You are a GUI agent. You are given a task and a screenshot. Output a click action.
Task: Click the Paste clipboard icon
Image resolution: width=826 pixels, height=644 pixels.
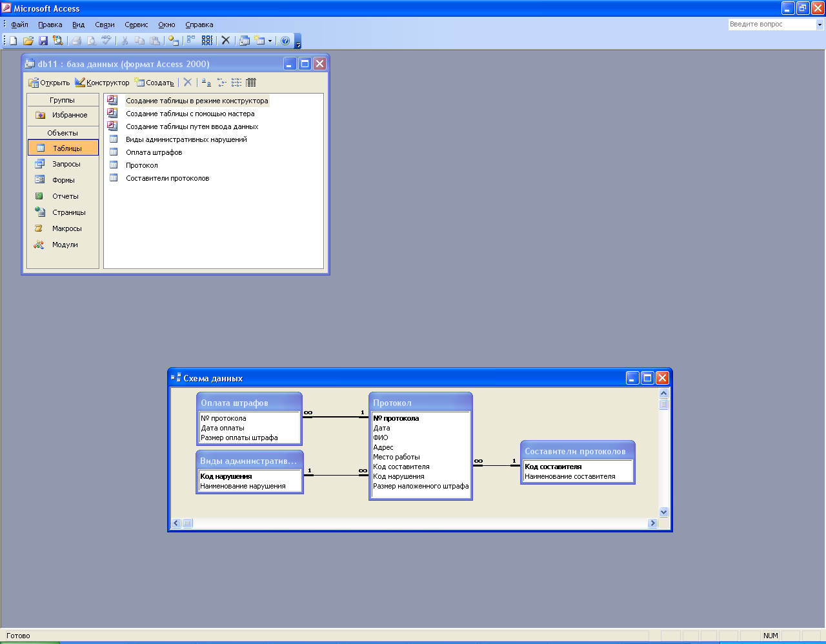(x=155, y=40)
